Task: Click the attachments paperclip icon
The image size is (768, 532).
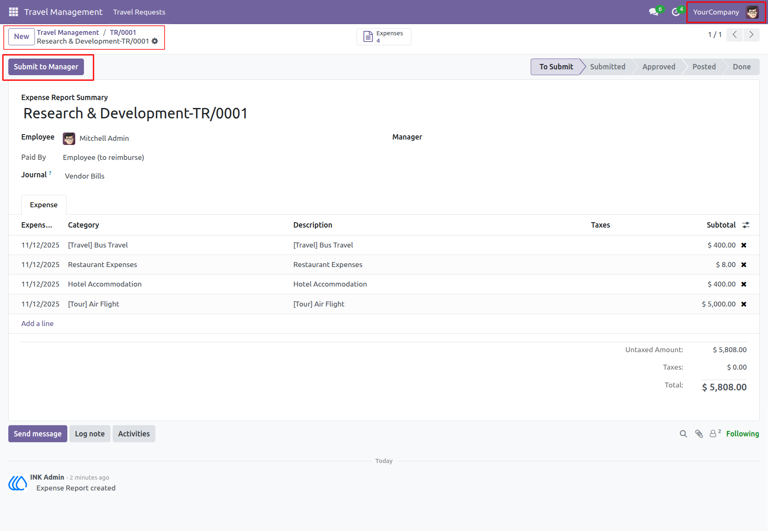Action: 699,434
